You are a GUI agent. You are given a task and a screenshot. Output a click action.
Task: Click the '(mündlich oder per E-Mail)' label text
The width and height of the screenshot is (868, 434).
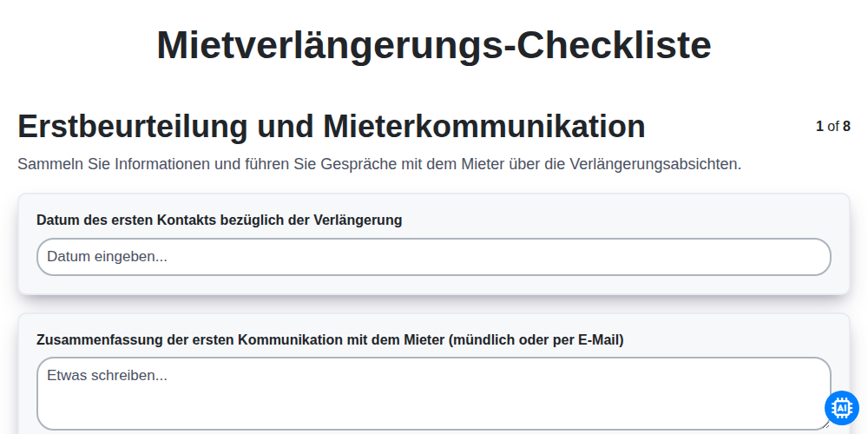point(536,340)
